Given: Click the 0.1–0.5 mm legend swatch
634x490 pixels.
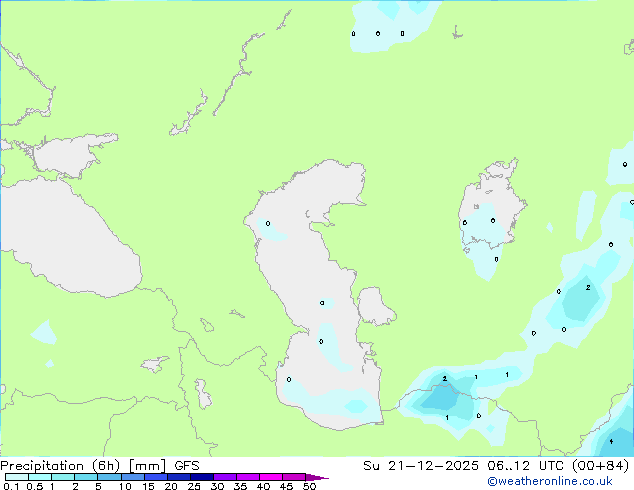Looking at the screenshot, I should 17,477.
